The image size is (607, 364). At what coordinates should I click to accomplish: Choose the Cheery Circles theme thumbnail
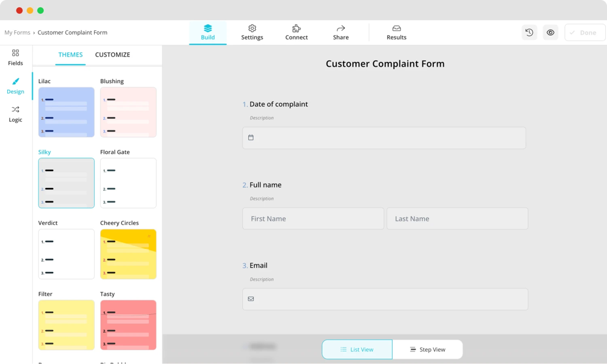pyautogui.click(x=128, y=254)
